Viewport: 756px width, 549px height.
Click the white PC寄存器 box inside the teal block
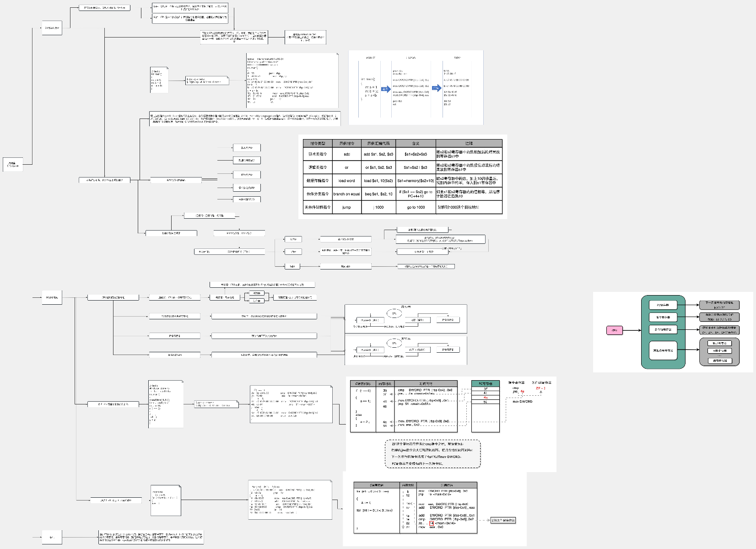click(663, 305)
